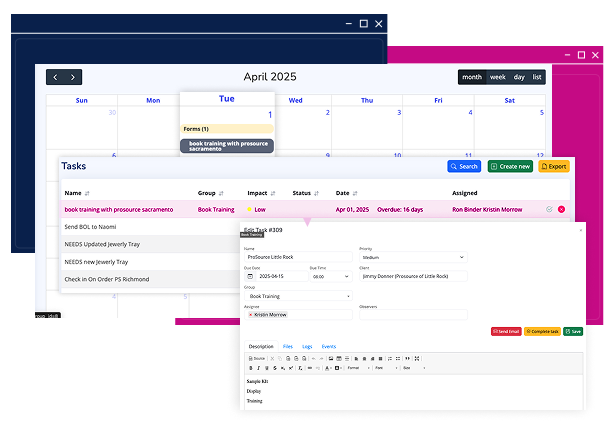Toggle italic formatting in editor
Viewport: 613px width, 422px height.
258,368
